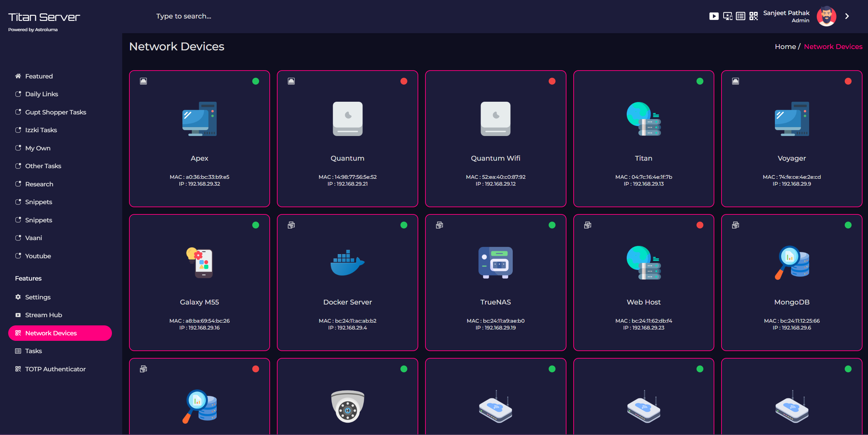The height and width of the screenshot is (435, 868).
Task: Click the QR code authenticator icon in header
Action: (753, 16)
